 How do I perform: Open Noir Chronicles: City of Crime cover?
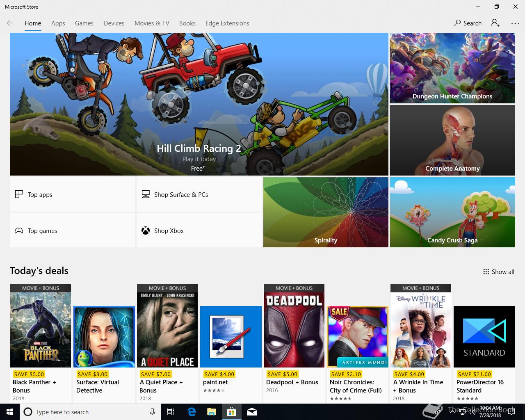pyautogui.click(x=358, y=337)
